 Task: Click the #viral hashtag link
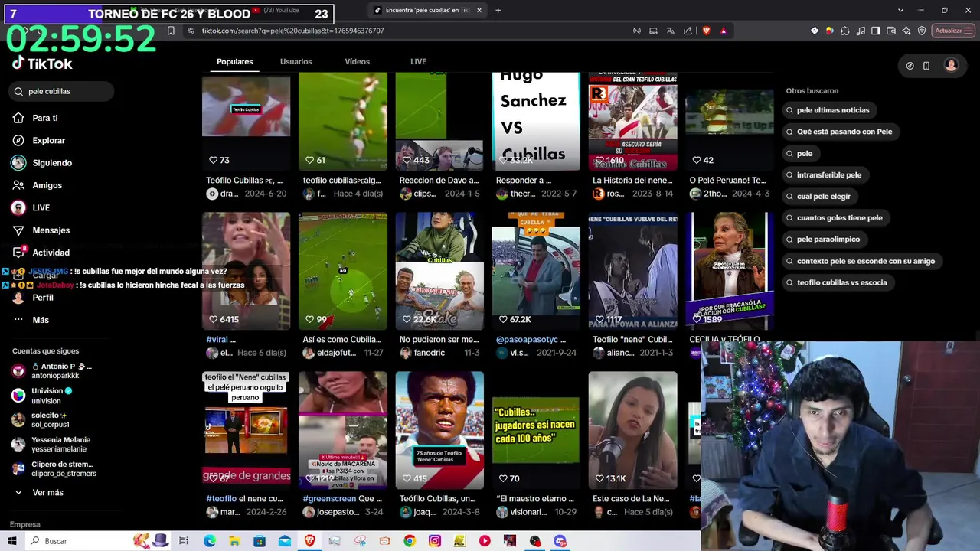[216, 340]
